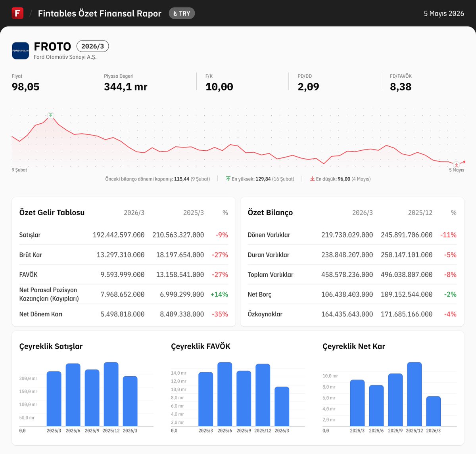Click the 2025/12 column header in Özet Bilanço
The image size is (476, 454).
[420, 213]
